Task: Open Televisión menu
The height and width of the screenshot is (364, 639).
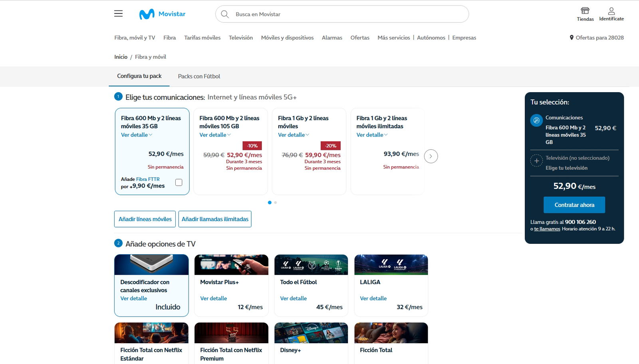Action: coord(241,38)
